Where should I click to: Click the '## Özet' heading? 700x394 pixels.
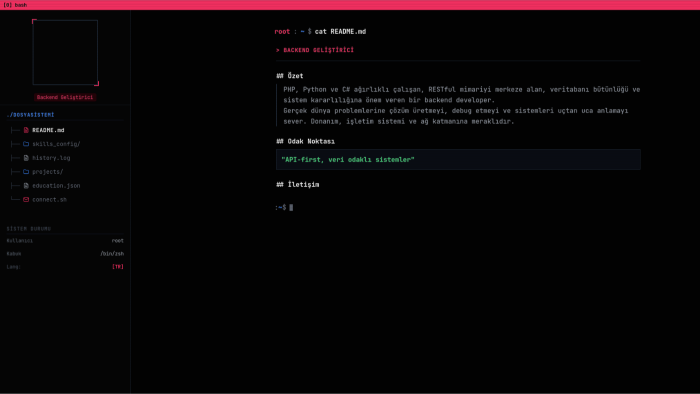[x=290, y=76]
